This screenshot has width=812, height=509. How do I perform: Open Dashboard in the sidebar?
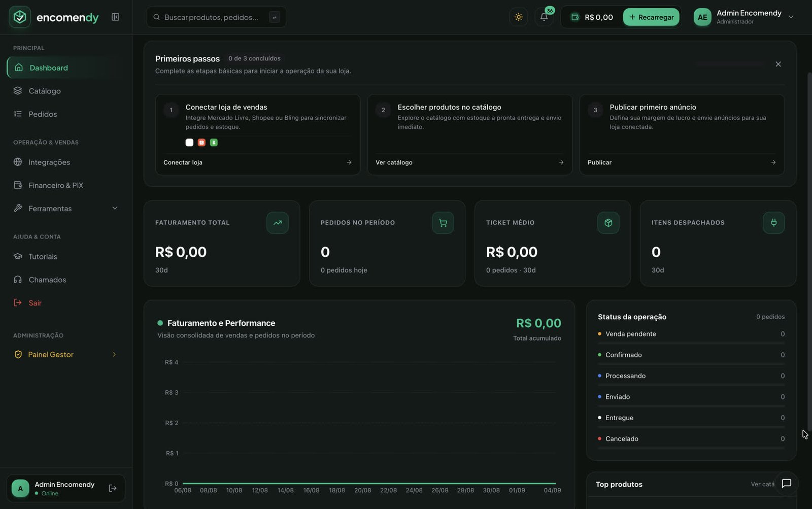[x=66, y=68]
